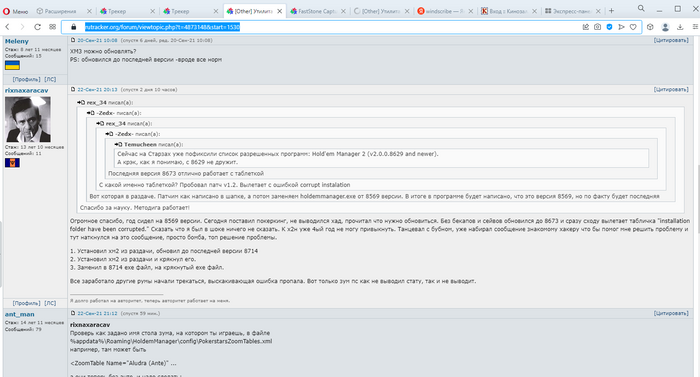Open the extensions cube icon
Image resolution: width=700 pixels, height=377 pixels.
650,27
